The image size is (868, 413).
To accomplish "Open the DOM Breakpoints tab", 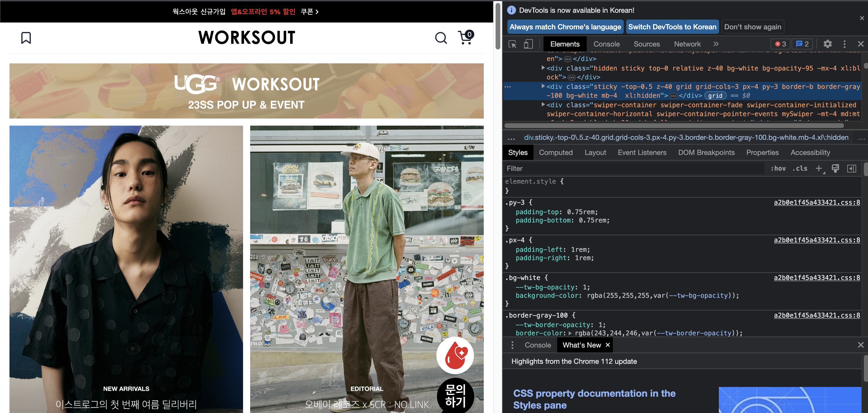I will (706, 153).
